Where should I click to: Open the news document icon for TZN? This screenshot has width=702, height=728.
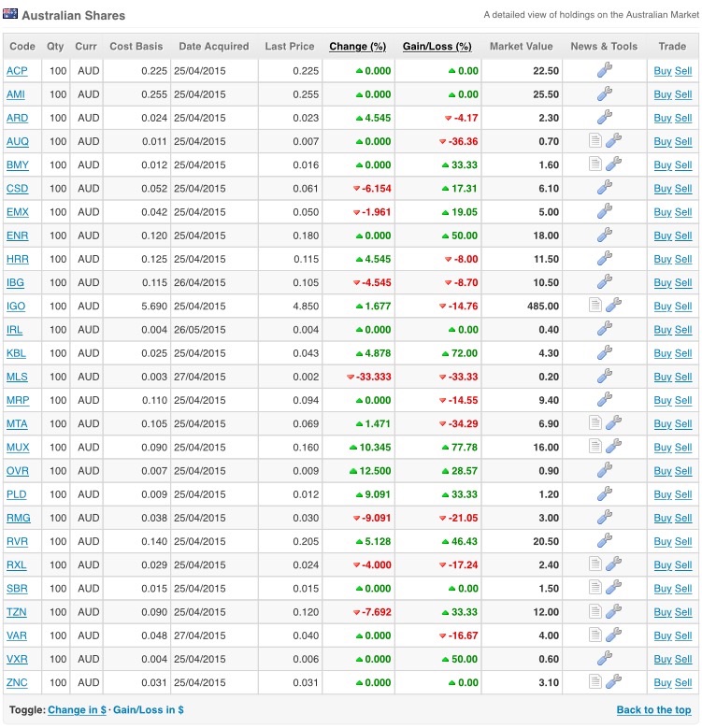595,611
